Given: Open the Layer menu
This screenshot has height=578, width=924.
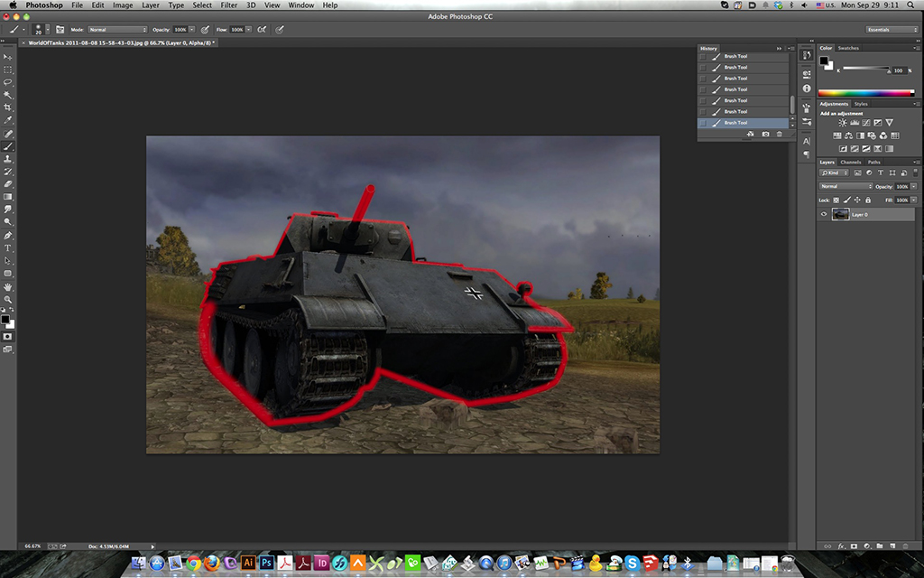Looking at the screenshot, I should click(x=151, y=5).
